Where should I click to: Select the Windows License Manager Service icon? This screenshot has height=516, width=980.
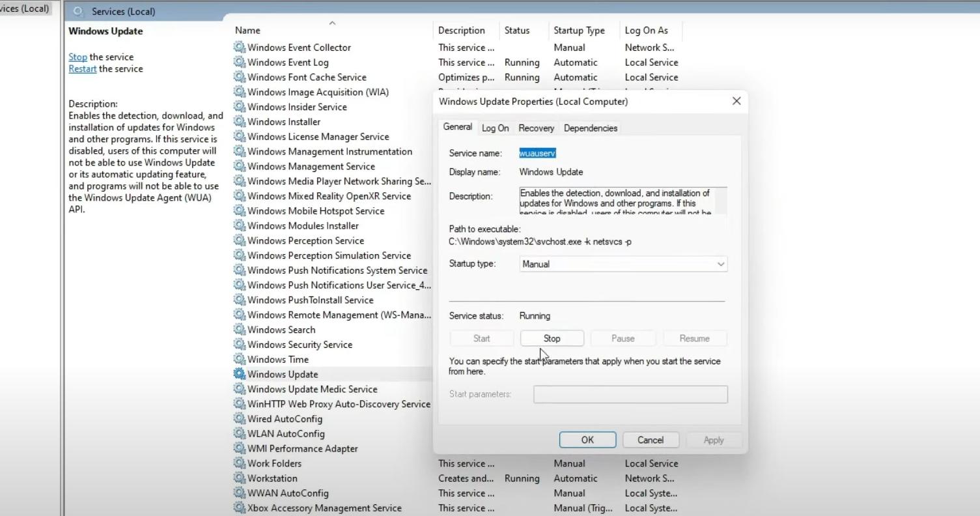tap(239, 136)
